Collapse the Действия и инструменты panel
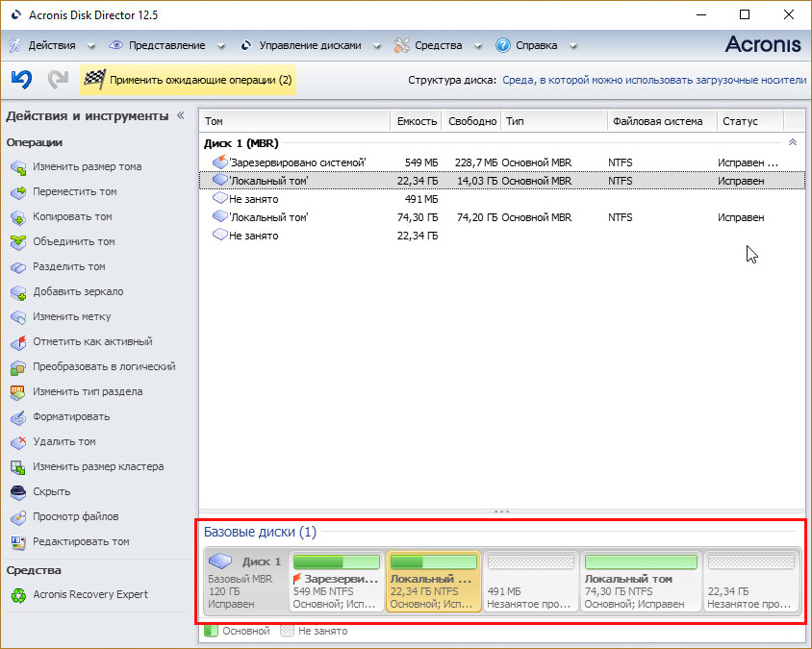 (x=181, y=115)
